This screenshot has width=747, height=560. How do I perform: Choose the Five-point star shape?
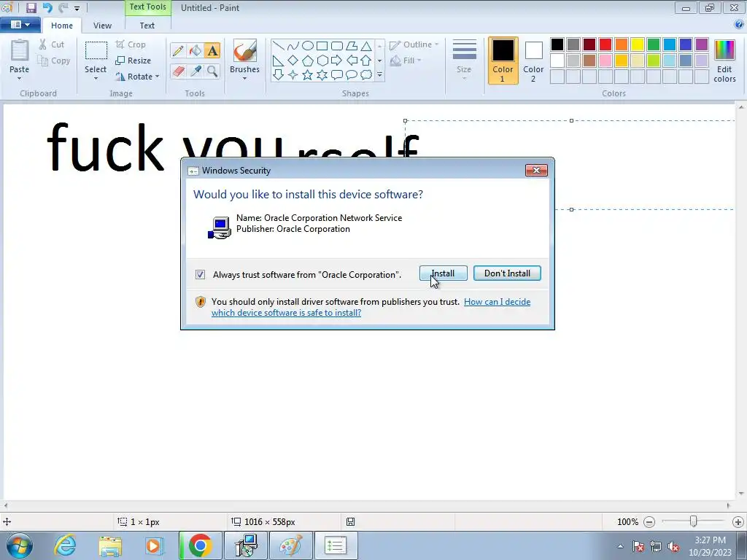308,75
